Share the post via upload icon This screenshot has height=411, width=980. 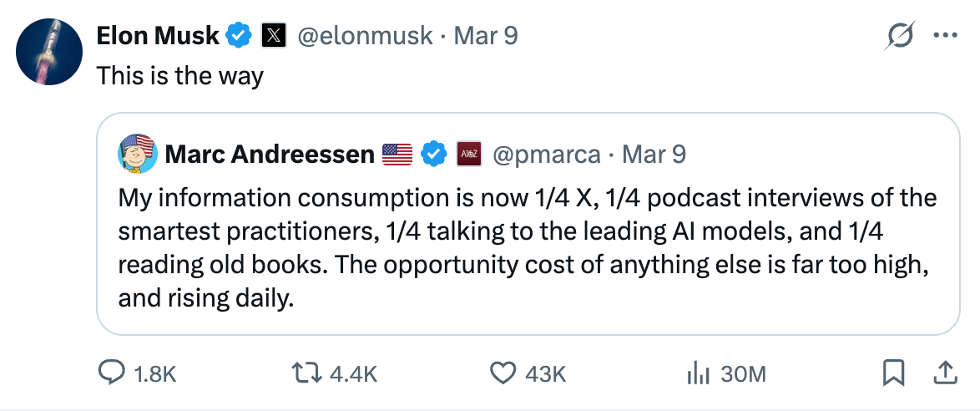tap(944, 372)
